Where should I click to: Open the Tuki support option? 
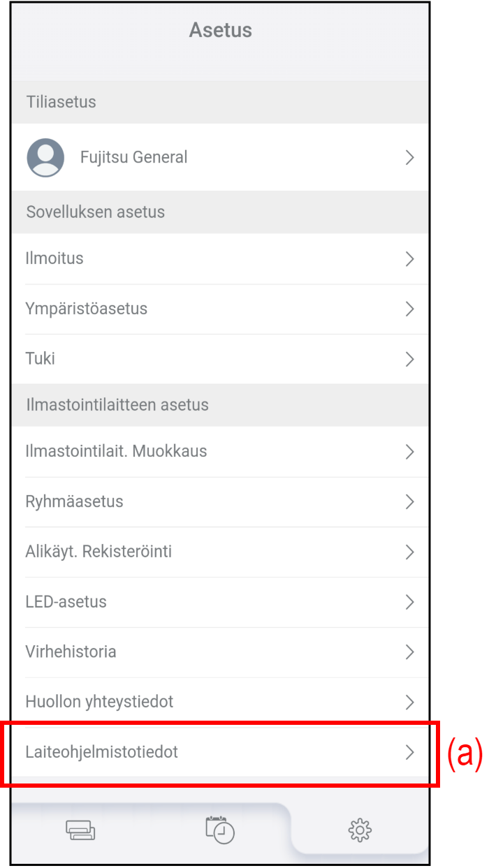[x=41, y=359]
